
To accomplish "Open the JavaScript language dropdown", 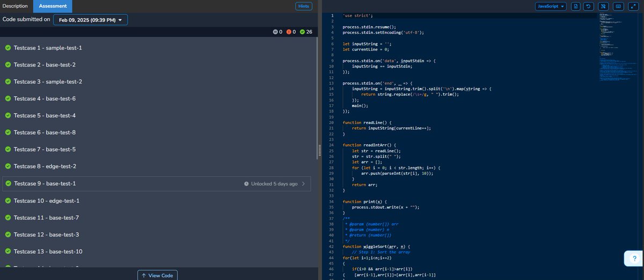I will (x=551, y=6).
